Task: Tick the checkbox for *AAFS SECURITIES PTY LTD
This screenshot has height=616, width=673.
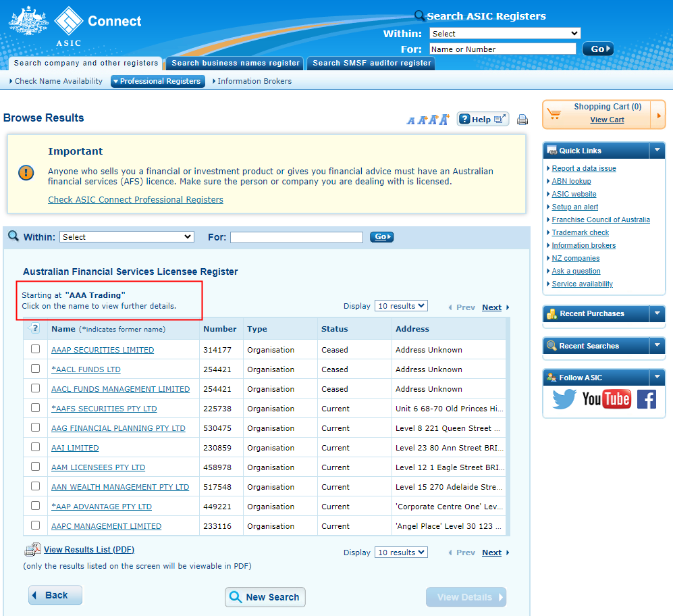Action: click(35, 408)
